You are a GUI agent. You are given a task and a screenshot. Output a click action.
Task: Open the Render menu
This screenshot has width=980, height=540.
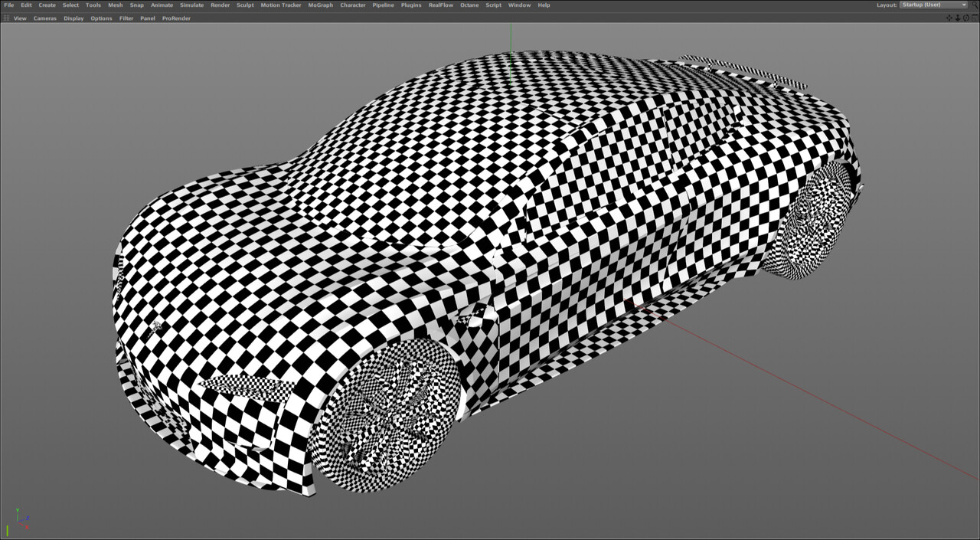(220, 5)
